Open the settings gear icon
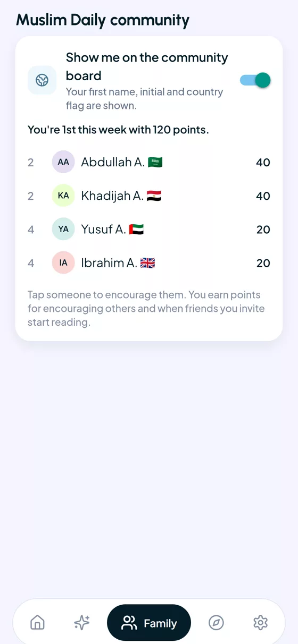The image size is (298, 644). coord(260,622)
